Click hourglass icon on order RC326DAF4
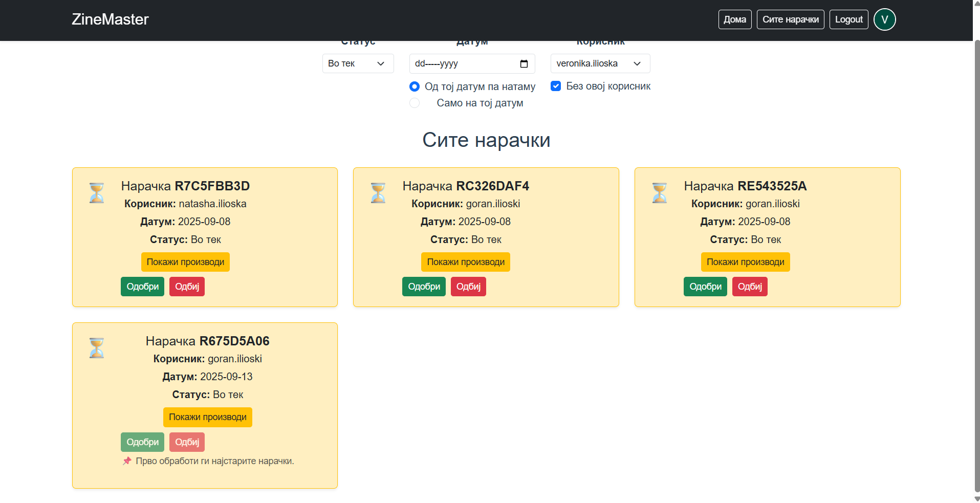Image resolution: width=980 pixels, height=503 pixels. [378, 193]
